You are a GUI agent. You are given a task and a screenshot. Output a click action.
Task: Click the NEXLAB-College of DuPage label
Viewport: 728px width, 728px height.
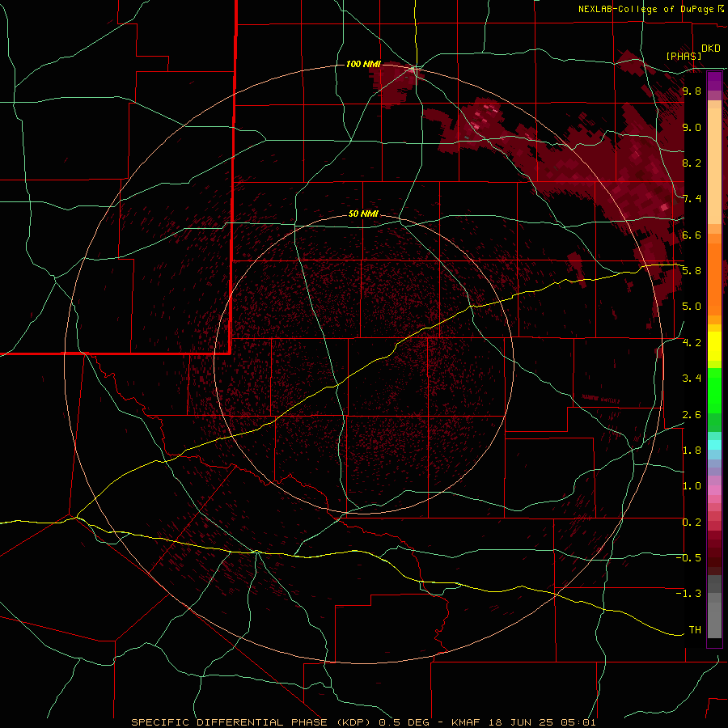point(647,9)
